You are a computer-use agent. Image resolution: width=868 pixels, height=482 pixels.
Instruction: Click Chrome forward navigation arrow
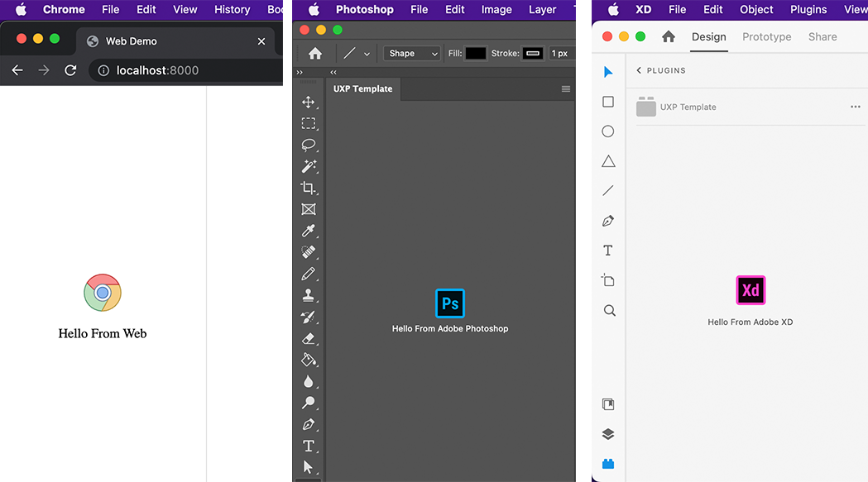click(x=44, y=70)
